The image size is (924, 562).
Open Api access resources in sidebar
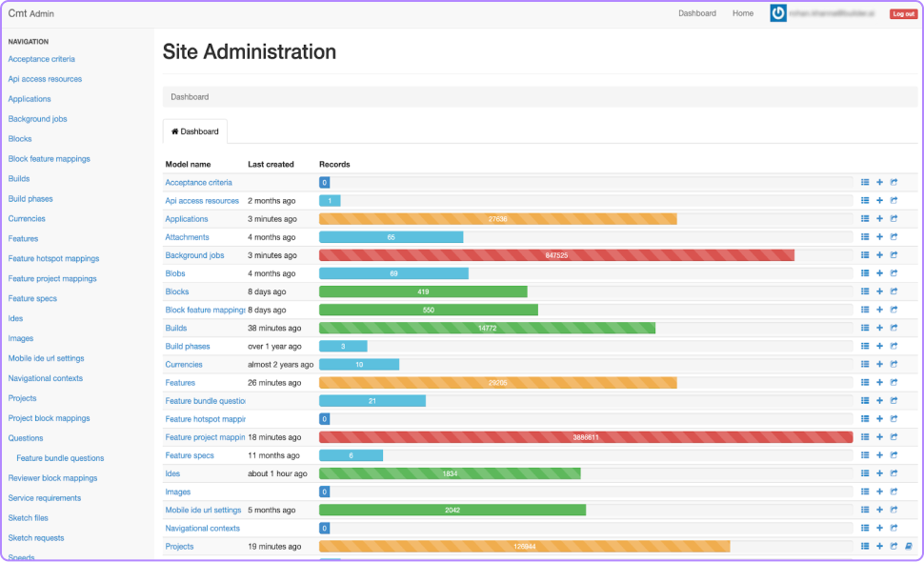(x=45, y=79)
